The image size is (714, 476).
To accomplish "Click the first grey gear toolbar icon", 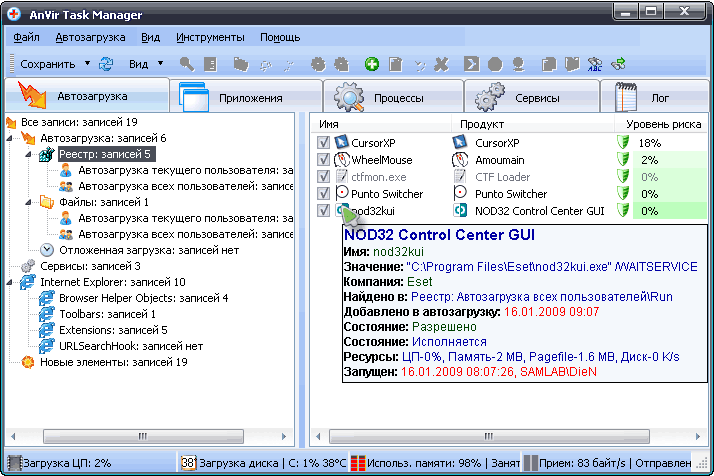I will (x=318, y=64).
